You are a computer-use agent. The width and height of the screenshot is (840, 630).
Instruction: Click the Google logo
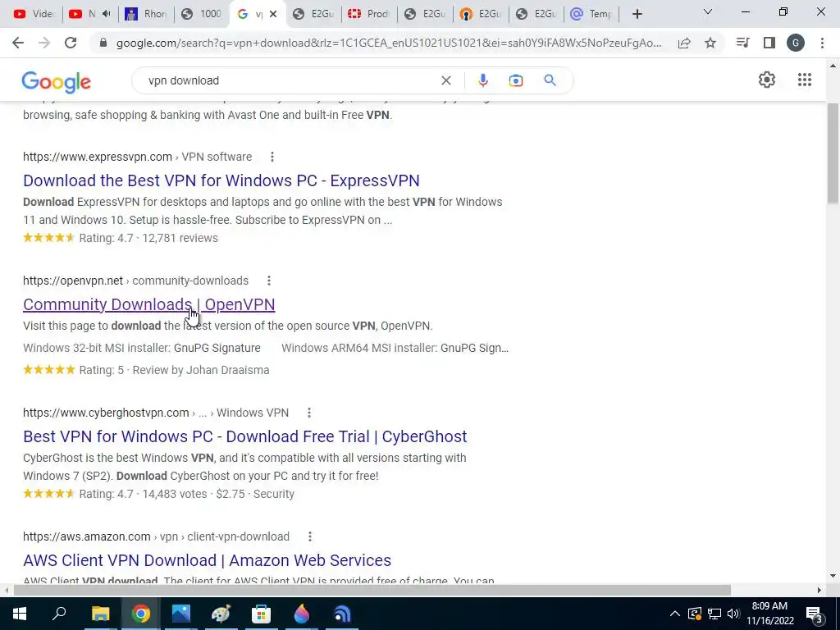click(x=57, y=82)
